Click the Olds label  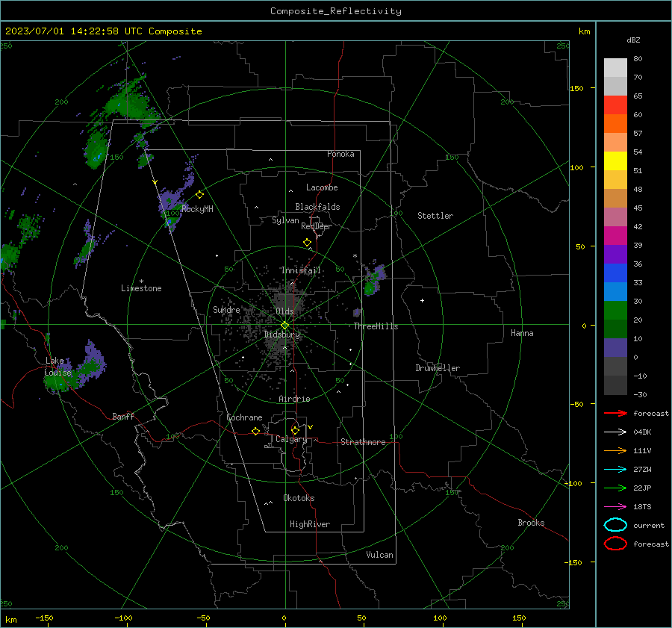point(284,311)
